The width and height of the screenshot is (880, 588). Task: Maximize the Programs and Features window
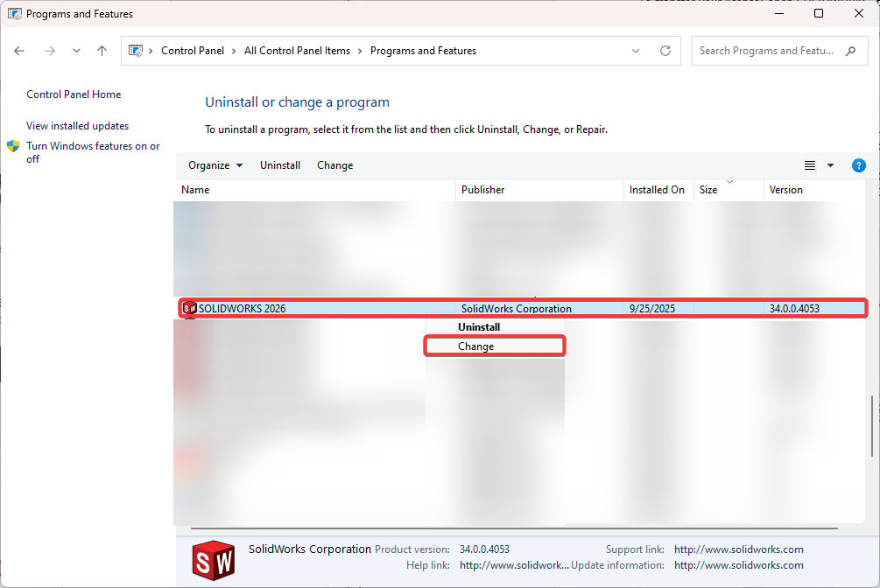click(819, 13)
